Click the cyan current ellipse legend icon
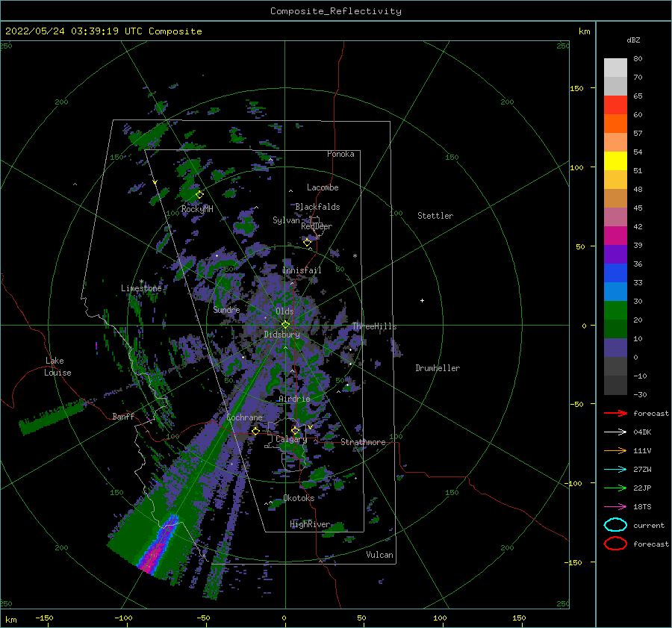This screenshot has height=628, width=672. click(615, 525)
